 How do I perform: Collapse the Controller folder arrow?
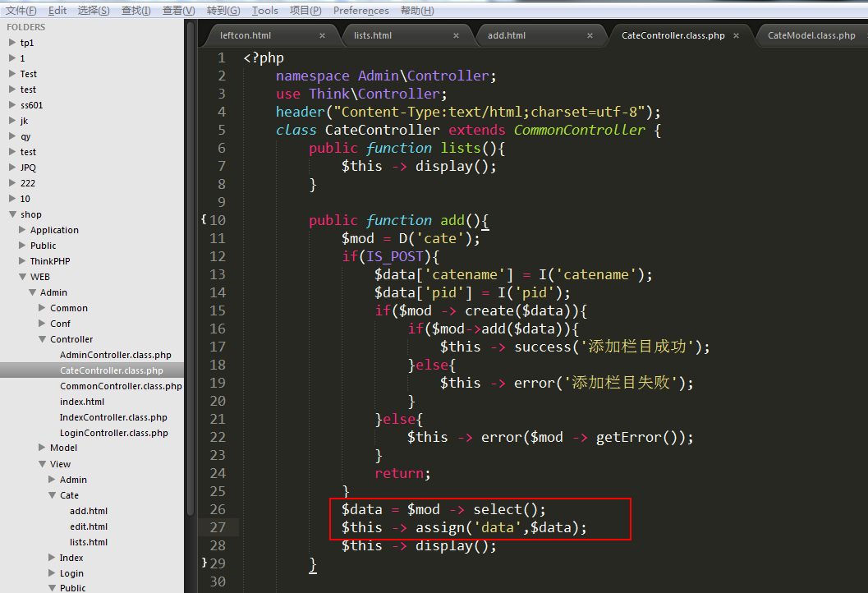[42, 339]
